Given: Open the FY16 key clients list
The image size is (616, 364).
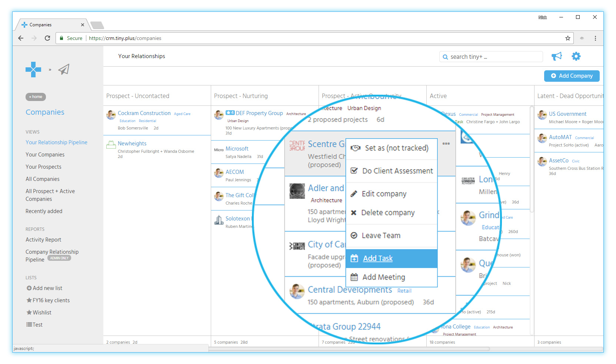Looking at the screenshot, I should 48,300.
